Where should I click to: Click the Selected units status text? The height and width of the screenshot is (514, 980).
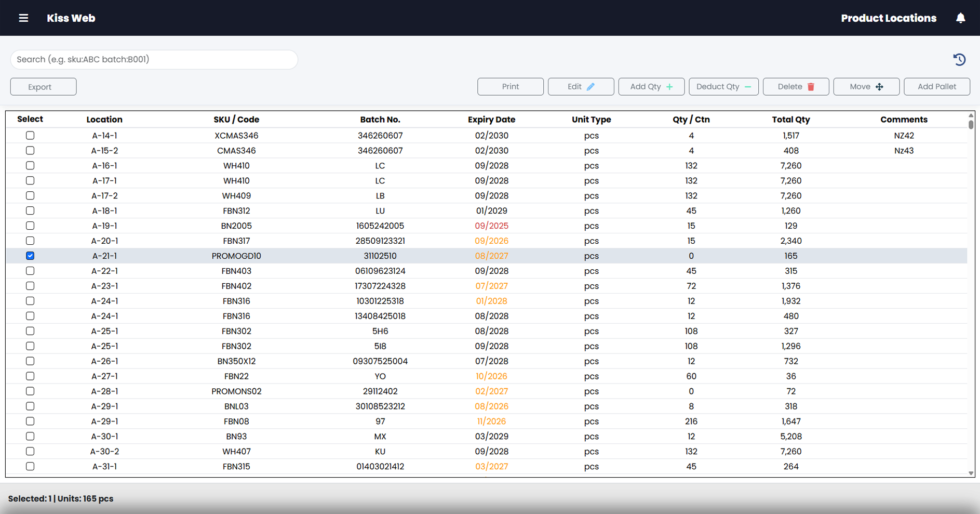click(61, 498)
